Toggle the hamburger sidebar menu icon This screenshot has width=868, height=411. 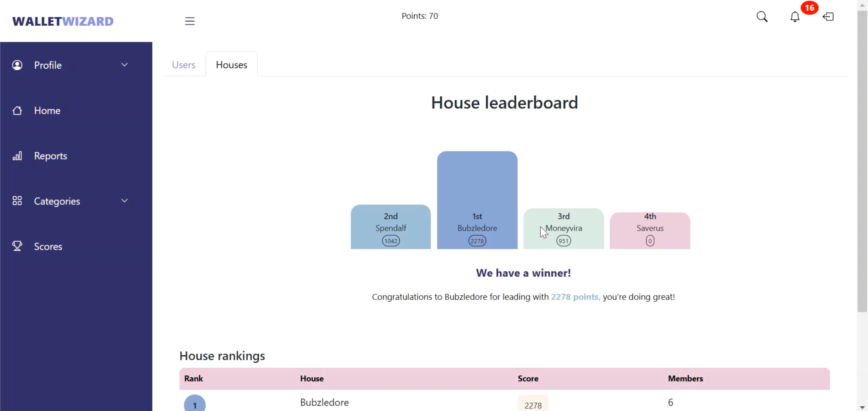pyautogui.click(x=190, y=21)
